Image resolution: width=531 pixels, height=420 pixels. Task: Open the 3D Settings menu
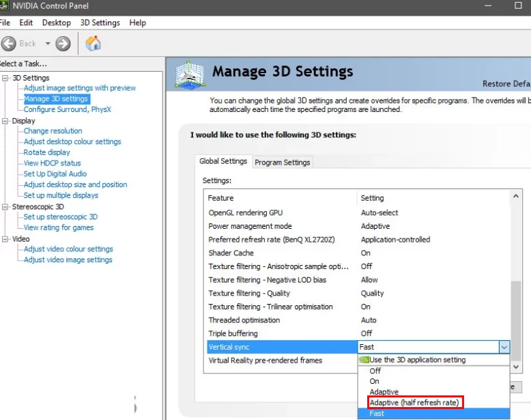point(100,23)
